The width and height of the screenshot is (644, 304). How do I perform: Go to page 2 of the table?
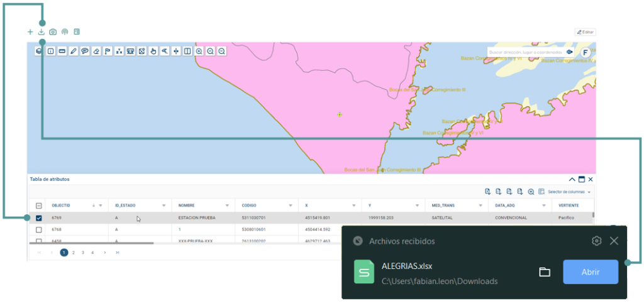[x=74, y=252]
